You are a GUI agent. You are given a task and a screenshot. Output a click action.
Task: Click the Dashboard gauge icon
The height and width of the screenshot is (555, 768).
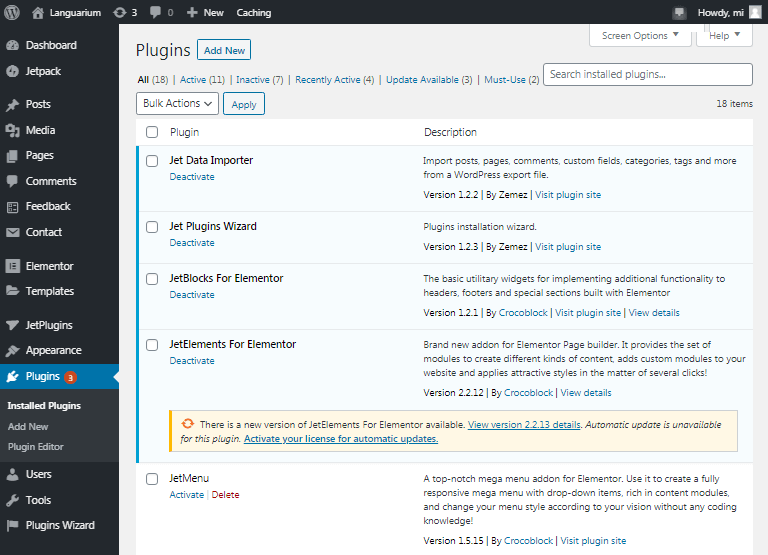click(x=13, y=46)
